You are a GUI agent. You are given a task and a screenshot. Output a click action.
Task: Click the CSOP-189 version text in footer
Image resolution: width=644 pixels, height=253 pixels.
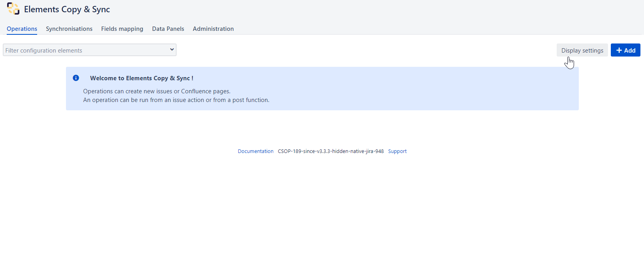[x=331, y=151]
